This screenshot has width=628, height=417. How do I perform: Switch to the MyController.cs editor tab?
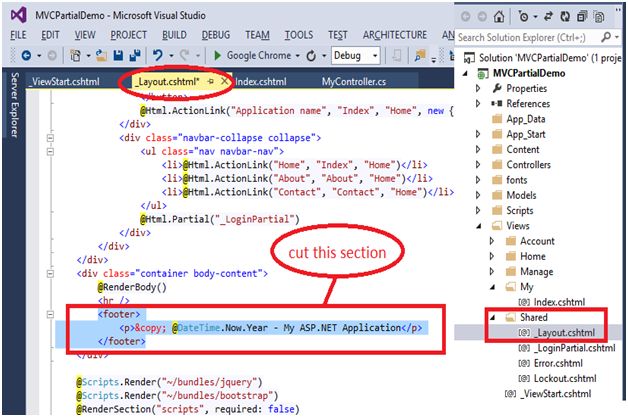(354, 82)
